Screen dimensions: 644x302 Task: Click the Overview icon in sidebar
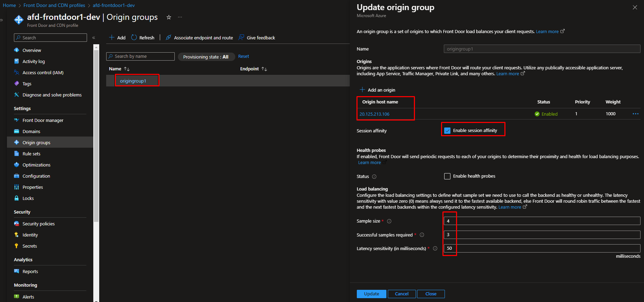pyautogui.click(x=16, y=50)
